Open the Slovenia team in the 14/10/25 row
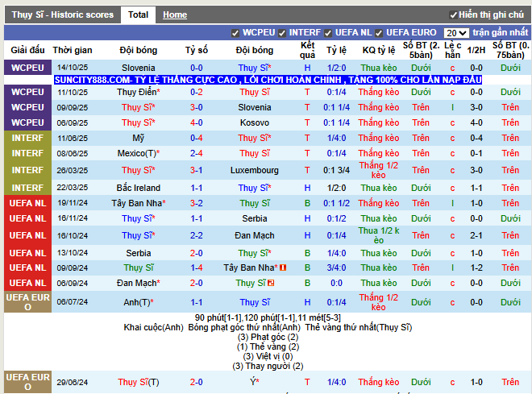Screen dimensions: 532x394 (x=139, y=68)
